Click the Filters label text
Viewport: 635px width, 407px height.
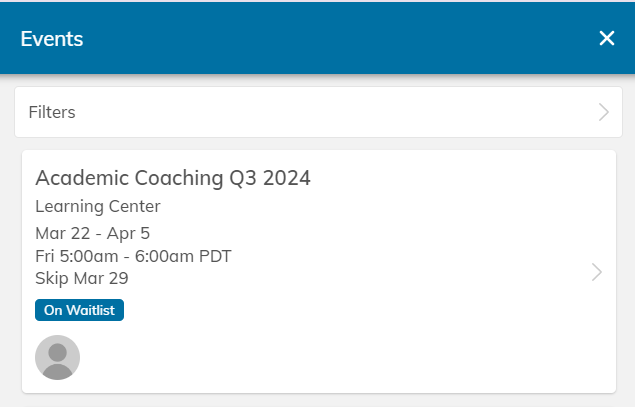click(52, 112)
